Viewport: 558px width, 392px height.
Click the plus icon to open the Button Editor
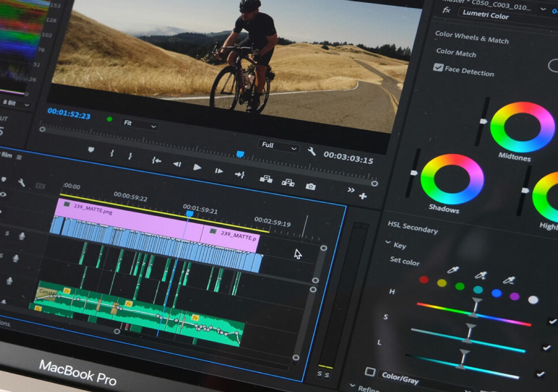[363, 196]
